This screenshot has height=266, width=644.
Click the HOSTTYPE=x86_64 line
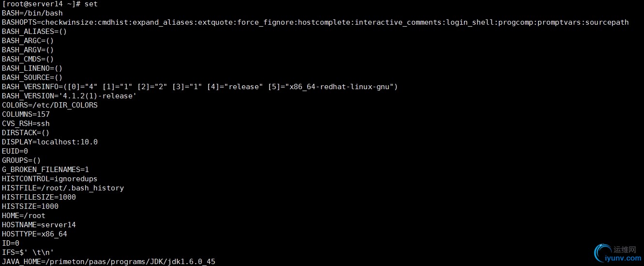coord(34,234)
